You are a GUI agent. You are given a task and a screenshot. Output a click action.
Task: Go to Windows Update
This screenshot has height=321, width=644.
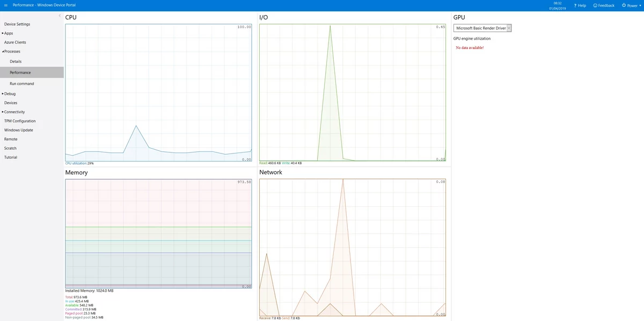[x=19, y=130]
